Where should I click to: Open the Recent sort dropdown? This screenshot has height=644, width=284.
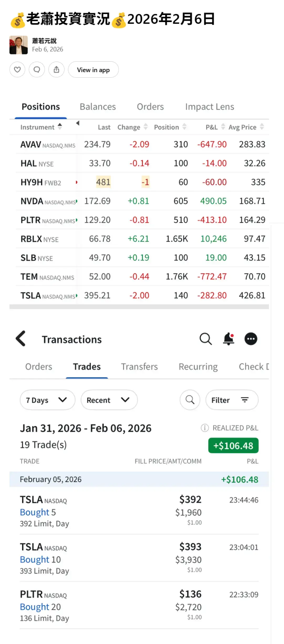tap(109, 400)
